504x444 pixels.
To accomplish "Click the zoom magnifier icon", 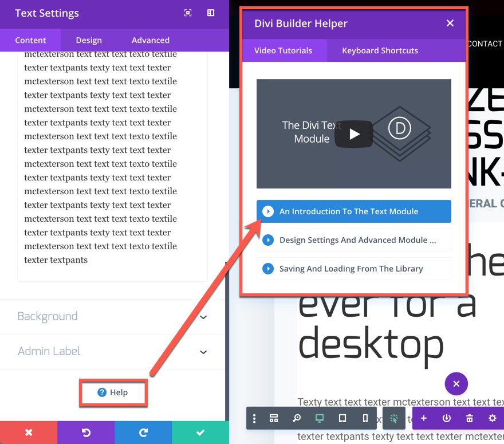I will click(297, 419).
